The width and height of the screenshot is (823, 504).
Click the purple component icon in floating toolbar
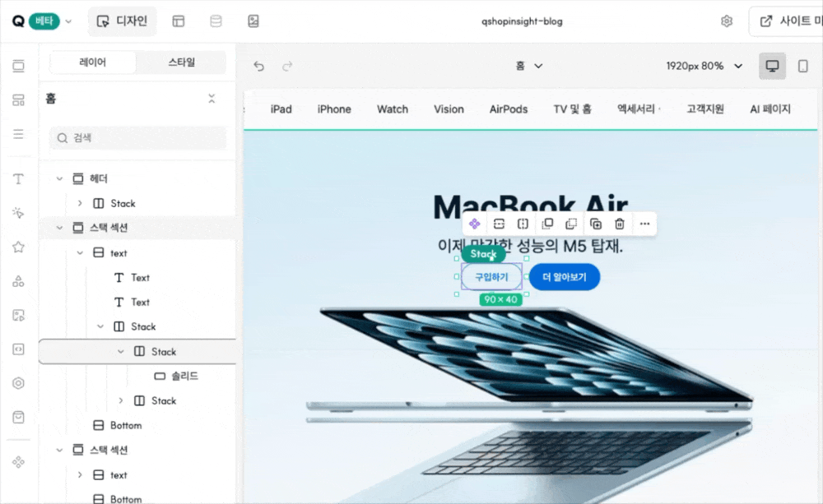pos(475,224)
